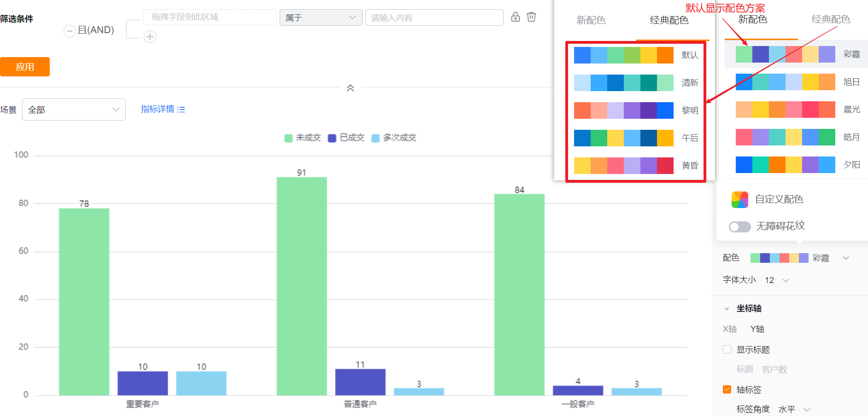Click 自定义配色 option
Viewport: 868px width, 417px height.
tap(779, 199)
